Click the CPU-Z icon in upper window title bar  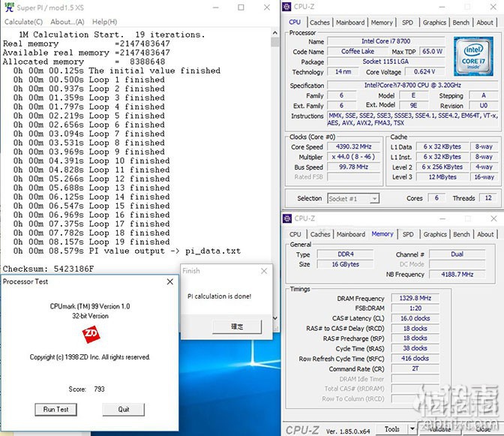click(286, 7)
